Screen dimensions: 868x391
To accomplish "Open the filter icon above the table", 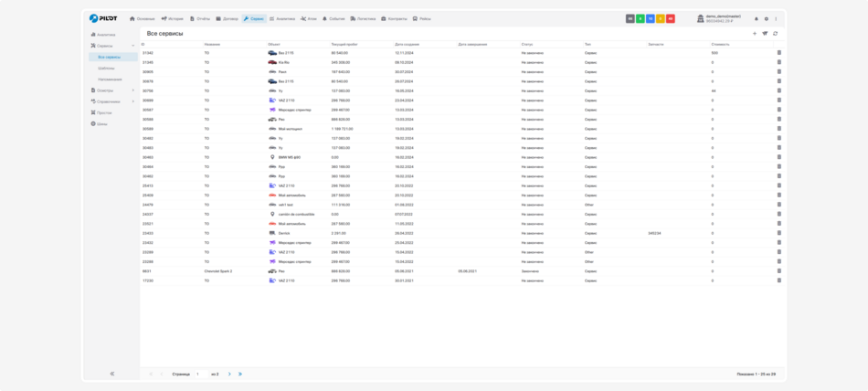I will 765,34.
